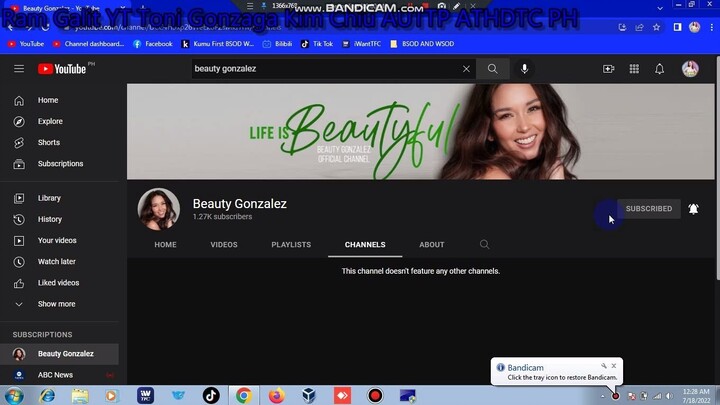The width and height of the screenshot is (720, 405).
Task: Open the Chrome tab search chevron
Action: pos(660,8)
